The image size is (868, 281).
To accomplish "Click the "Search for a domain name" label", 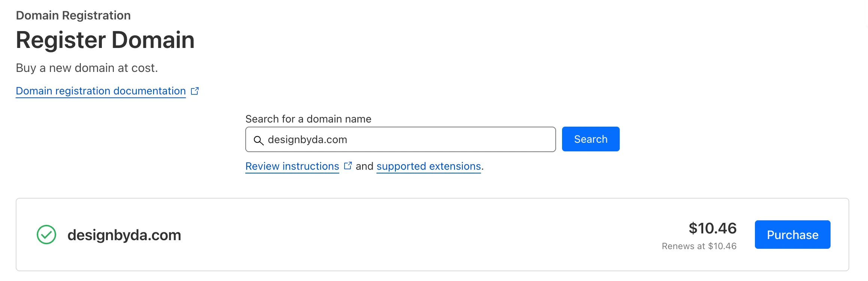I will (308, 119).
